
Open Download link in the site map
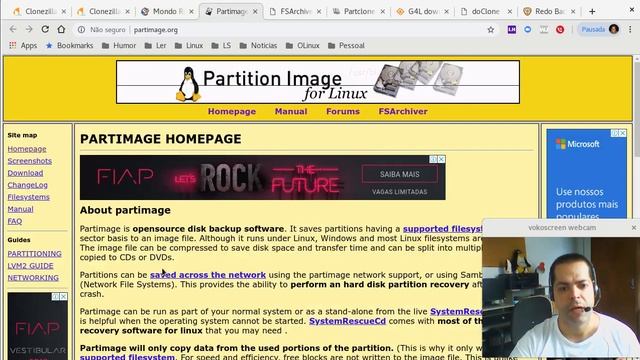click(x=25, y=173)
